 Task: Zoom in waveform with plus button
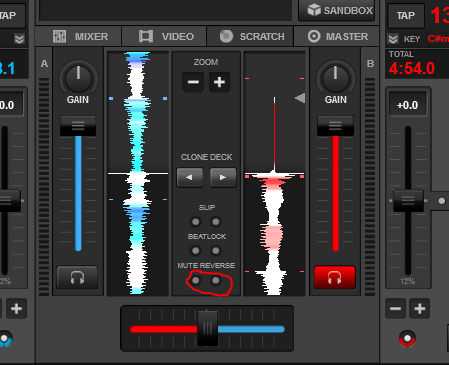(x=219, y=82)
